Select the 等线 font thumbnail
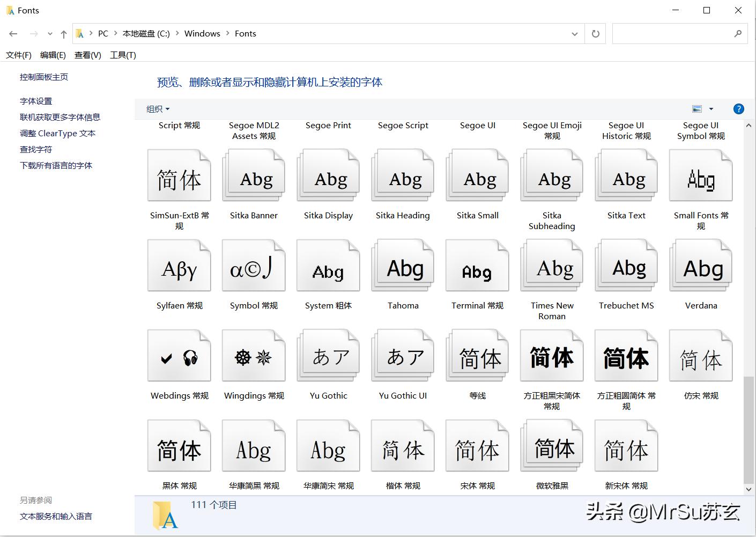 [477, 355]
